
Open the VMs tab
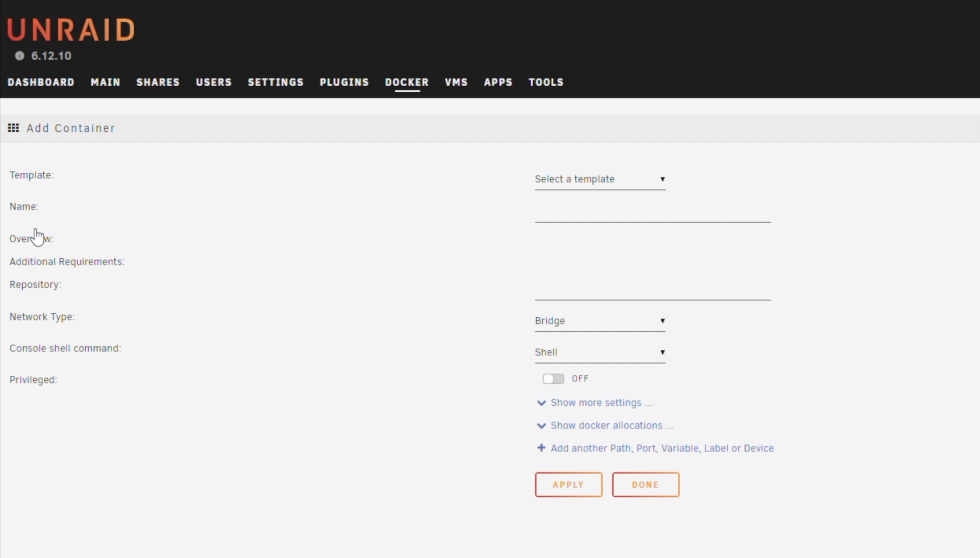coord(456,82)
